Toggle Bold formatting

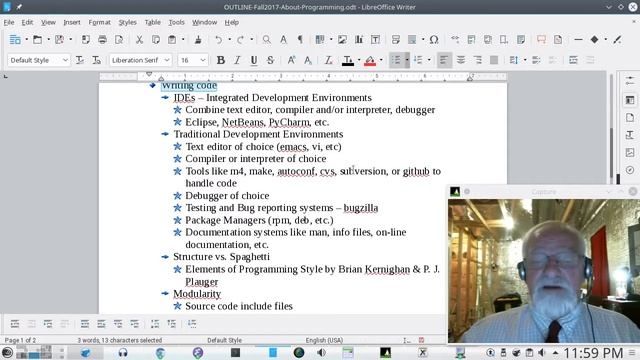point(221,60)
